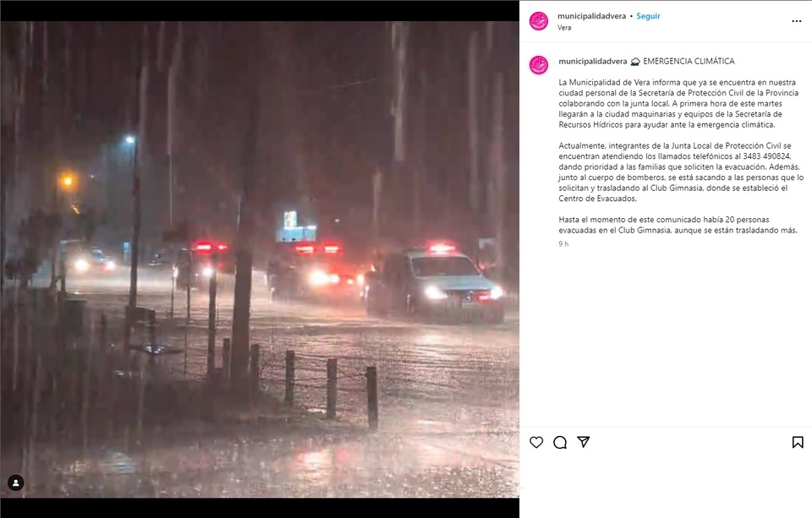Click the phone number 3483 490824
Screen dimensions: 812x518
tap(766, 156)
